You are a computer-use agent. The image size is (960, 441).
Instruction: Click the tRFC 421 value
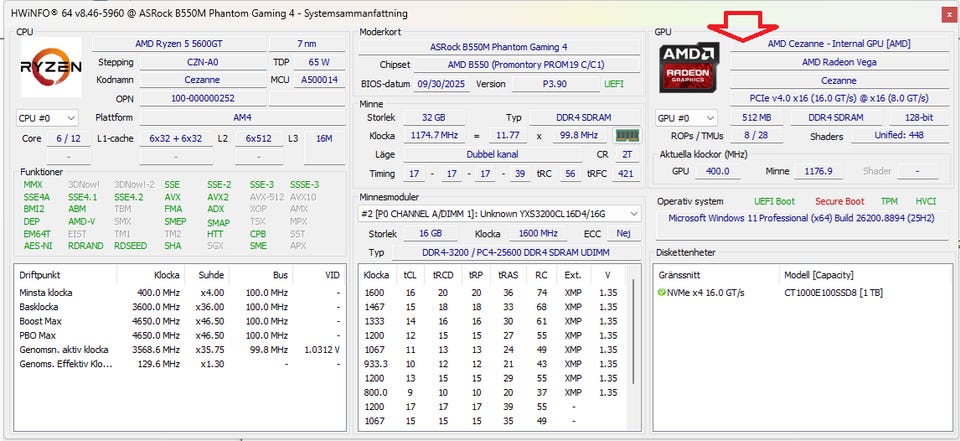(x=626, y=174)
